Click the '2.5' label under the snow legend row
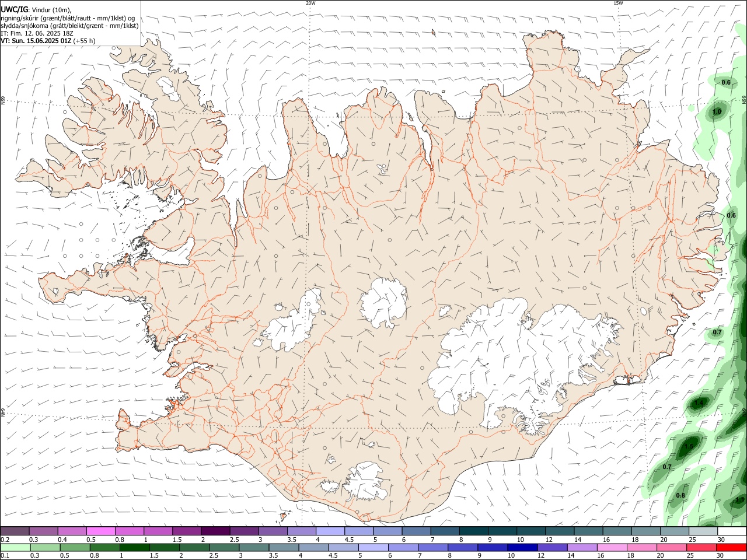This screenshot has width=747, height=560. tap(234, 540)
